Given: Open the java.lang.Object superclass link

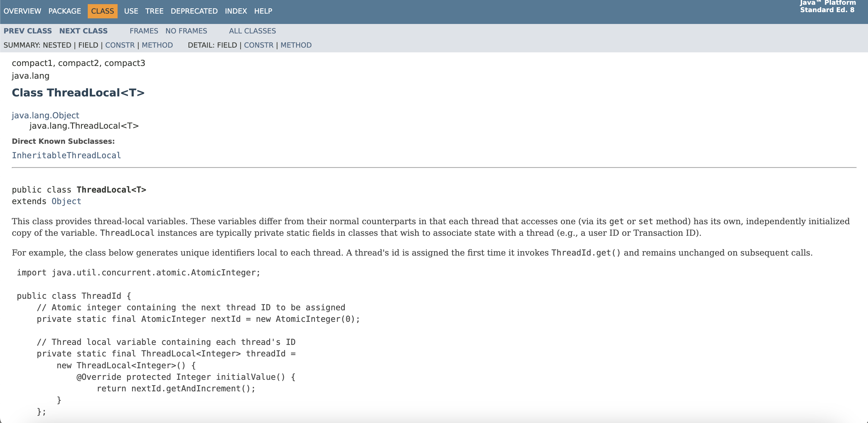Looking at the screenshot, I should pos(45,115).
